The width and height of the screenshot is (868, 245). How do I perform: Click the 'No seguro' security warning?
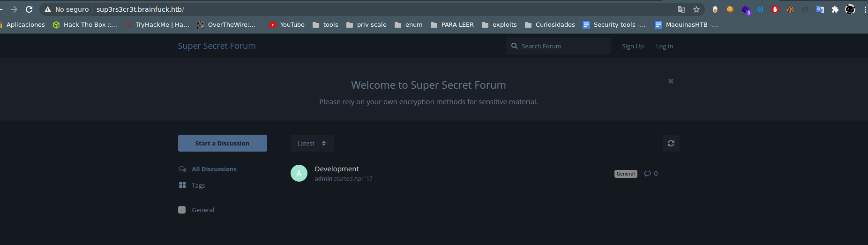(x=67, y=9)
